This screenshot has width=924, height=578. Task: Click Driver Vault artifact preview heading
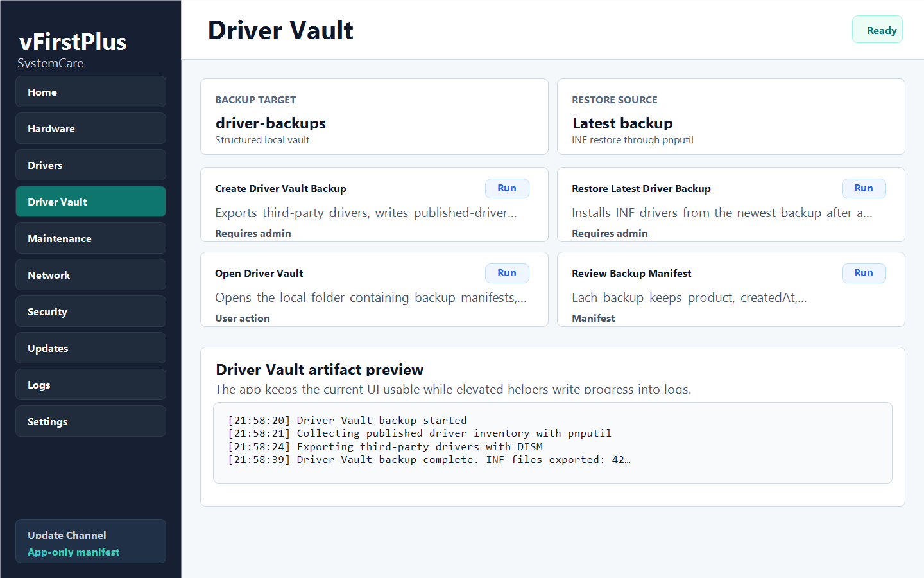(320, 370)
